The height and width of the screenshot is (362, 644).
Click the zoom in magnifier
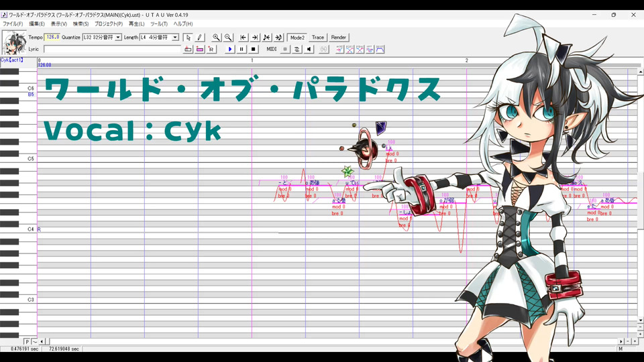(216, 38)
